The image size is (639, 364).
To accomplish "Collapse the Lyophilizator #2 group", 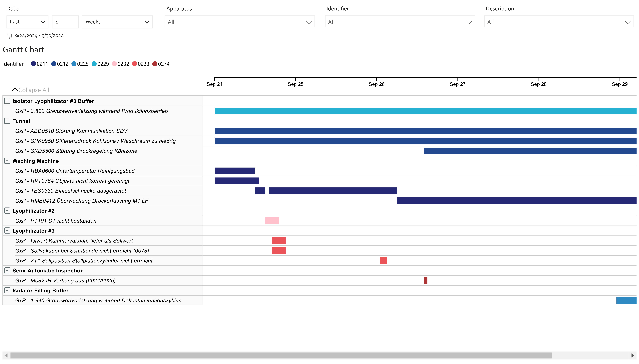I will pos(7,211).
